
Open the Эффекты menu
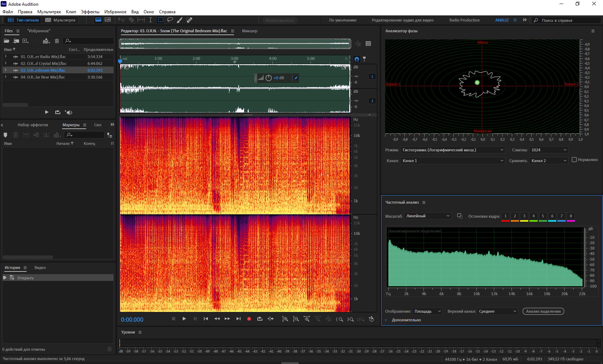tap(90, 11)
